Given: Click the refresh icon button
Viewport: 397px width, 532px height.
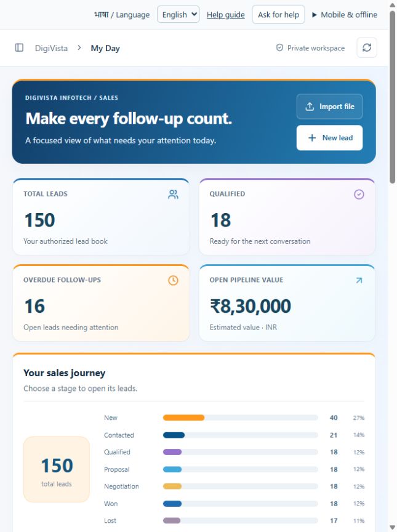Looking at the screenshot, I should coord(367,47).
